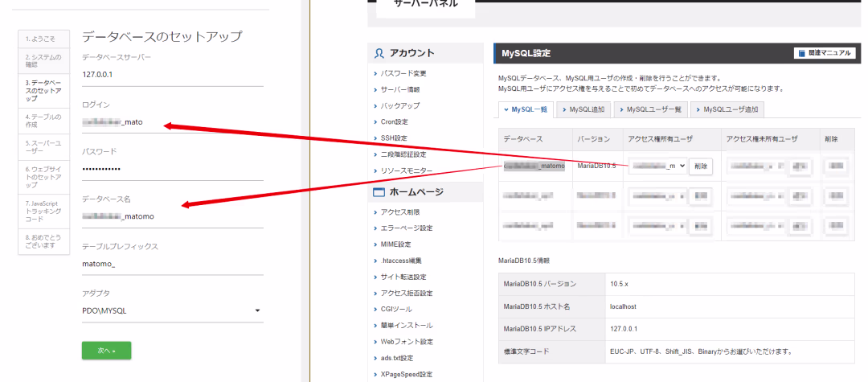Go to step 2. システムの確認
The width and height of the screenshot is (868, 382).
pos(44,61)
